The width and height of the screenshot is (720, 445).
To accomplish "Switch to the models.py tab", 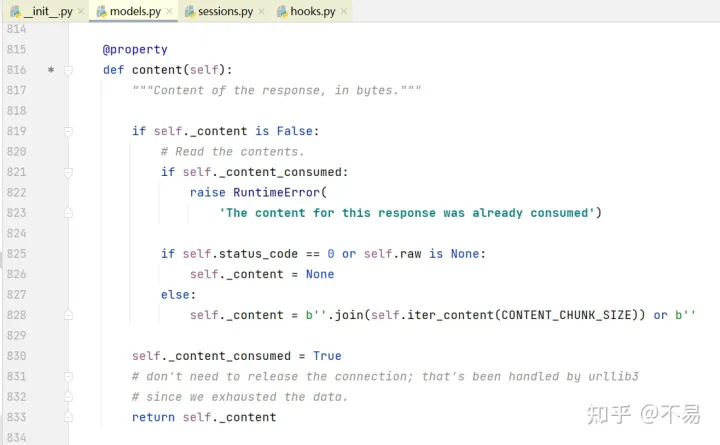I will click(x=133, y=11).
